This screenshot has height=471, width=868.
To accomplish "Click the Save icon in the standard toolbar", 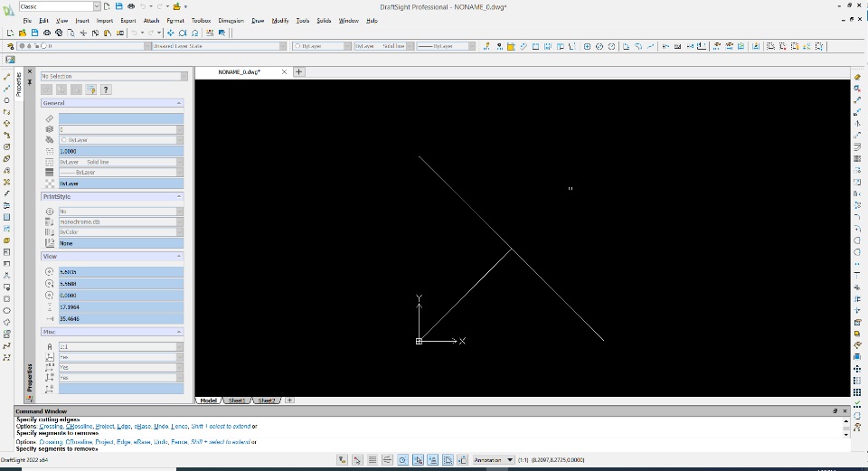I will tap(34, 33).
